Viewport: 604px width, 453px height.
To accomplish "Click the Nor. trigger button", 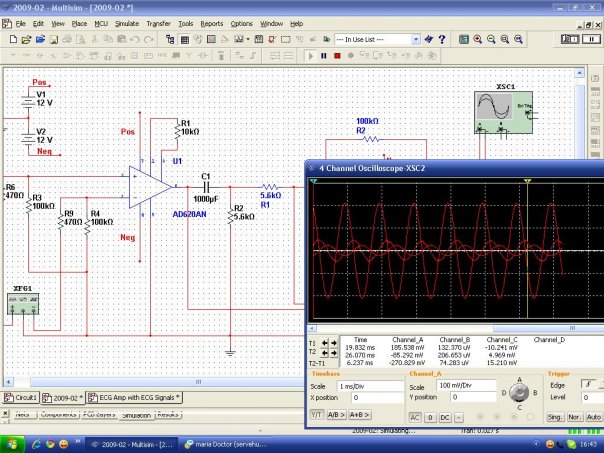I will (574, 417).
